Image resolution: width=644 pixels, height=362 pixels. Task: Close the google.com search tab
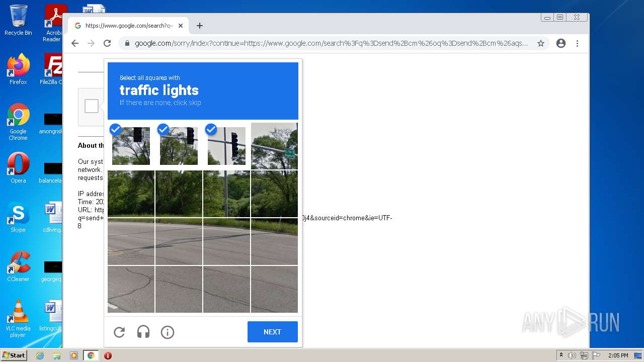click(x=181, y=26)
